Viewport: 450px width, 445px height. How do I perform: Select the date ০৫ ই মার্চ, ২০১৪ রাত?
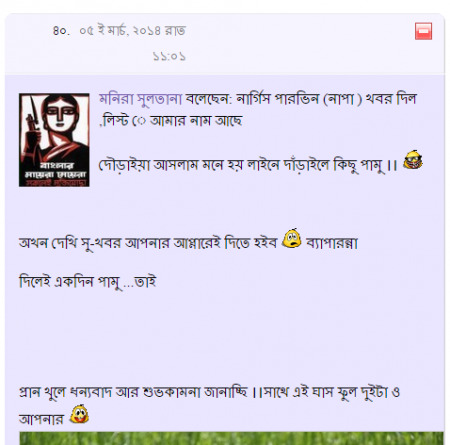click(132, 31)
